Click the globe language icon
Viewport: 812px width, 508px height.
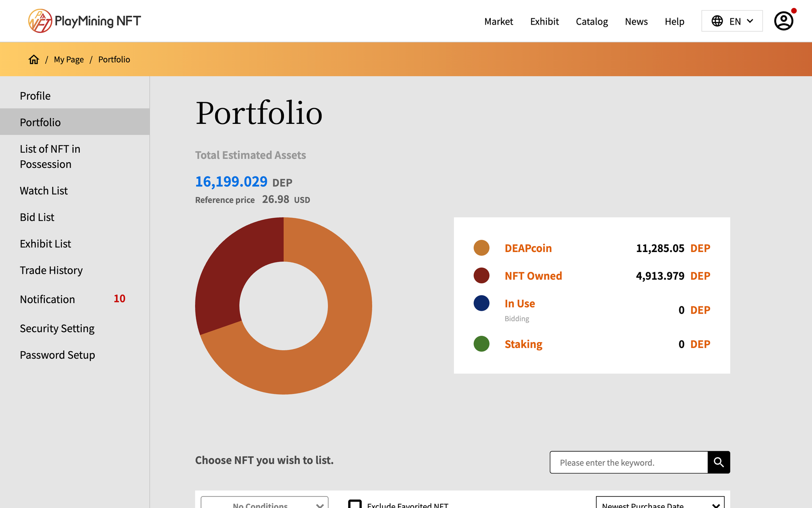pos(717,21)
